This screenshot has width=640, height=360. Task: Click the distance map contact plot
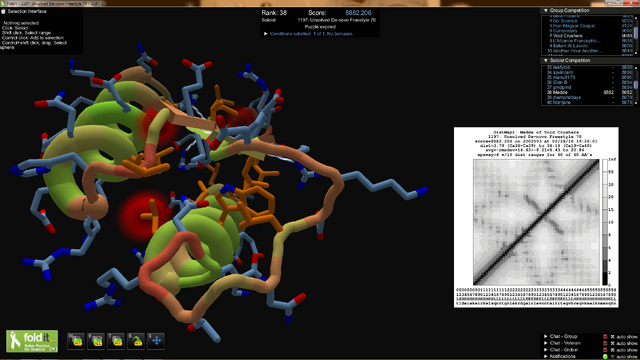click(536, 222)
